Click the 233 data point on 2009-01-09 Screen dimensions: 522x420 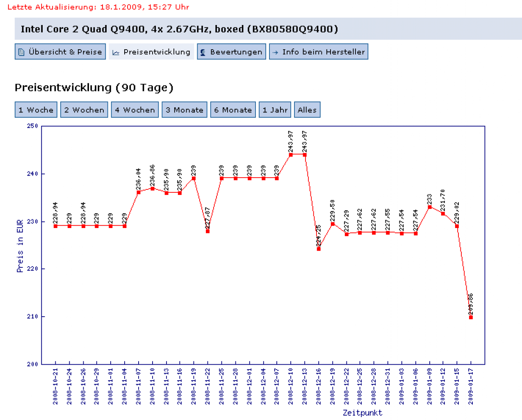(430, 207)
